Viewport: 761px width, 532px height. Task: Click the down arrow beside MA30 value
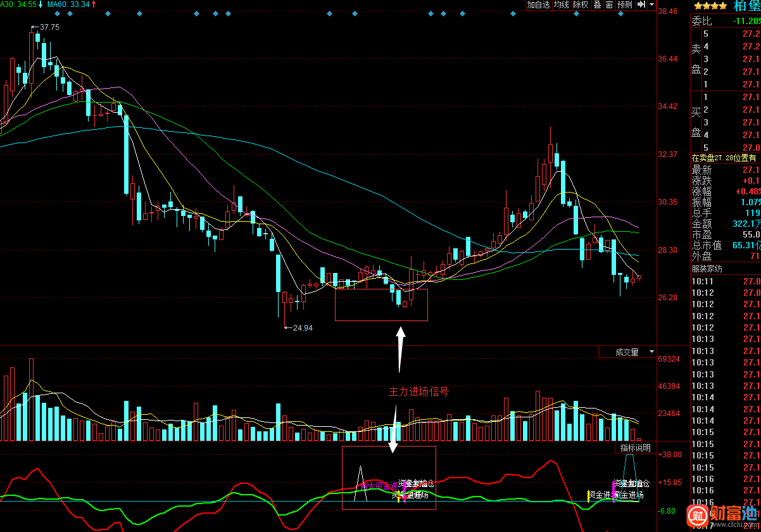tap(42, 4)
